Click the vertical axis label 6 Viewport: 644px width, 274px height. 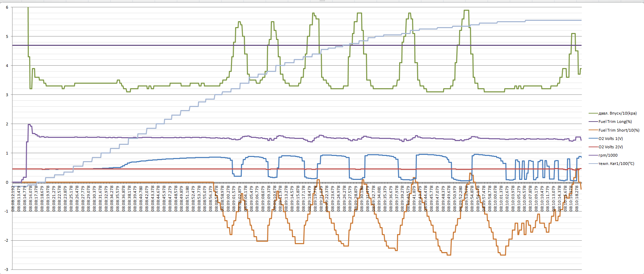(7, 7)
